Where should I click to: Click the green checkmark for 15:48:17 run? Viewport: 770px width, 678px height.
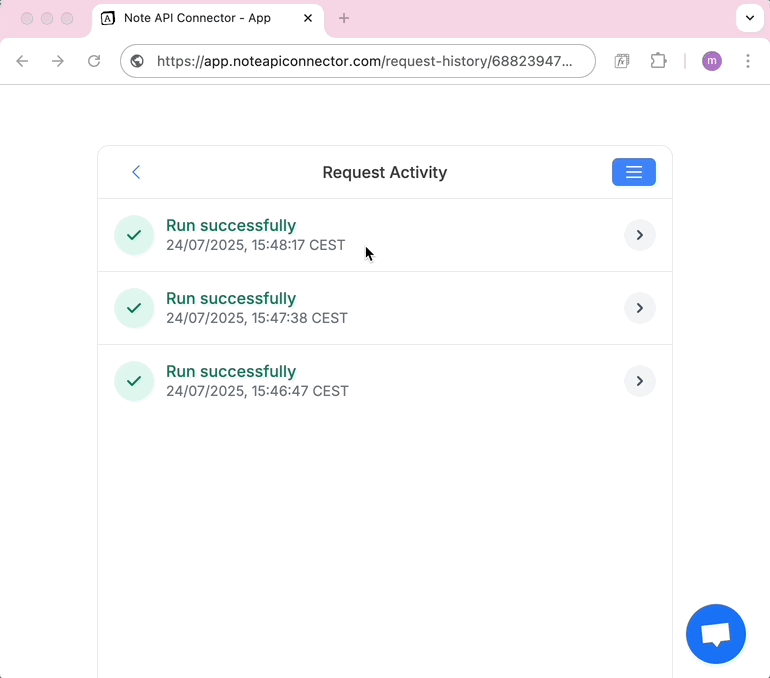(134, 235)
